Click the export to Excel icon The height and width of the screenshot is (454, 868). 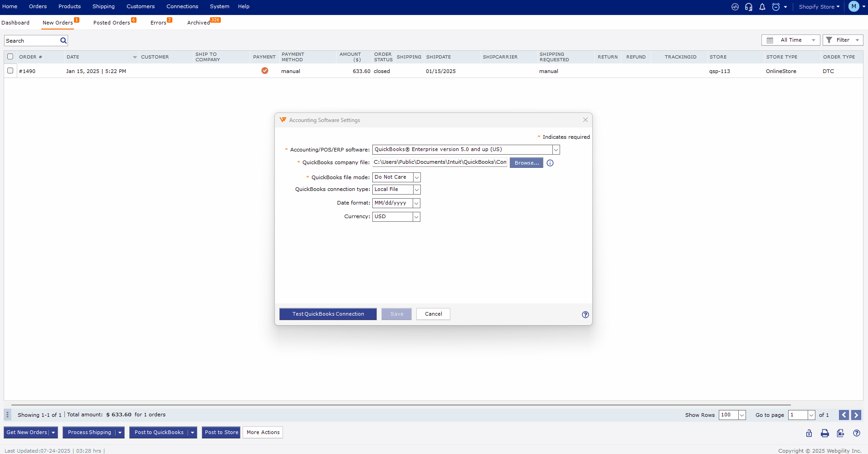[840, 433]
